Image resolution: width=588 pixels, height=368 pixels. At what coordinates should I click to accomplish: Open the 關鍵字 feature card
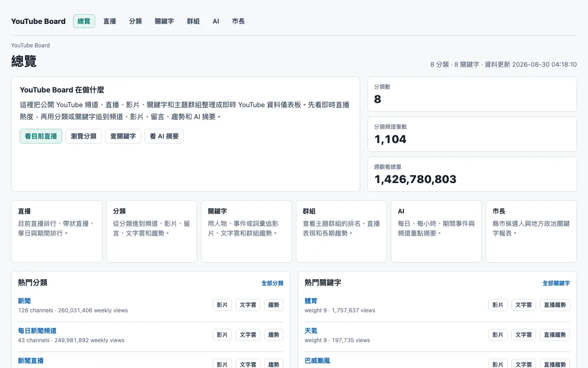pyautogui.click(x=246, y=231)
